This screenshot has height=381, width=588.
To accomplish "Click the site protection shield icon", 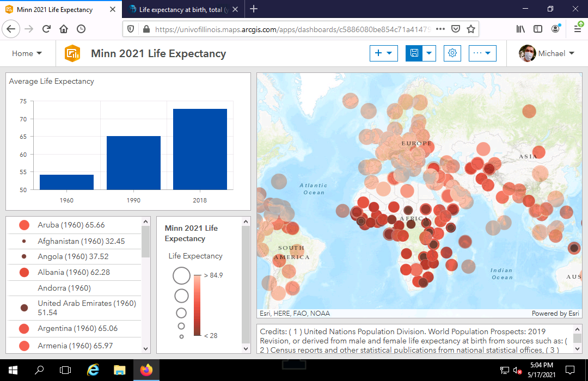I will click(x=131, y=29).
